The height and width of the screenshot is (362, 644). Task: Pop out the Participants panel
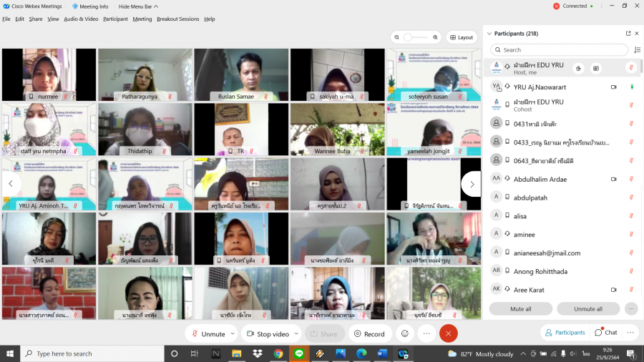pos(628,34)
